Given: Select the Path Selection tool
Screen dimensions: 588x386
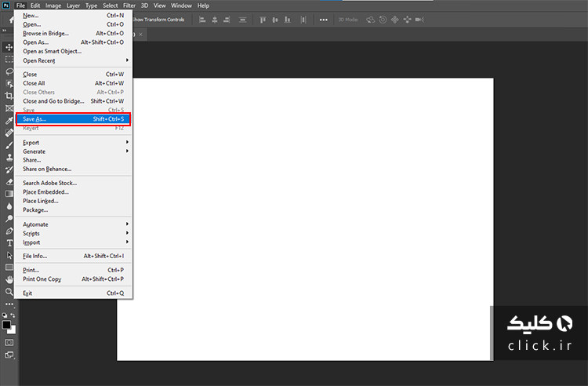Looking at the screenshot, I should tap(9, 256).
